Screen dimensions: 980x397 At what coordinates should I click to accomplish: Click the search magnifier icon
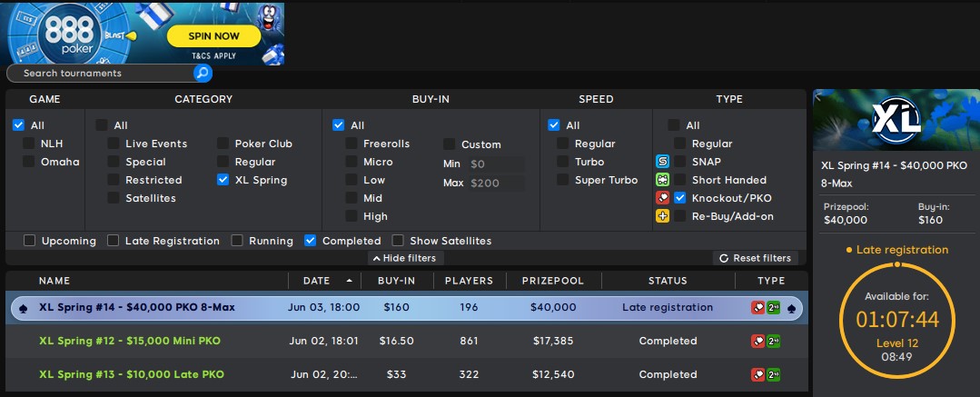click(x=203, y=73)
